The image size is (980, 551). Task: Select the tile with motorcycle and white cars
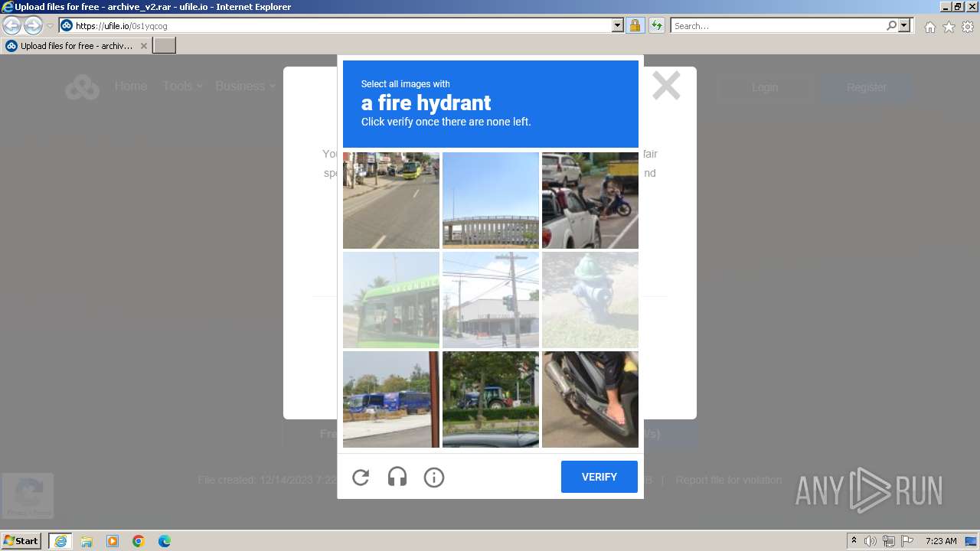tap(590, 201)
